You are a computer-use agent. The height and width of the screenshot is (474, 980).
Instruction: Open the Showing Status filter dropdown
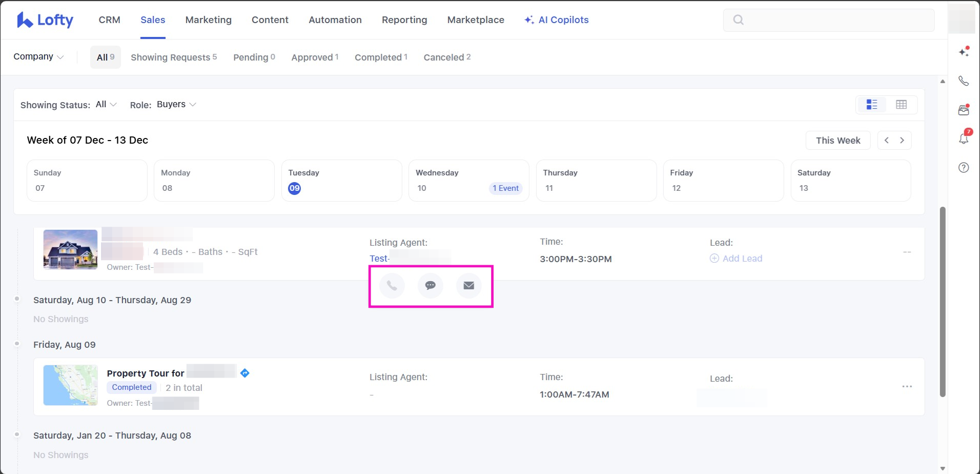pos(107,105)
